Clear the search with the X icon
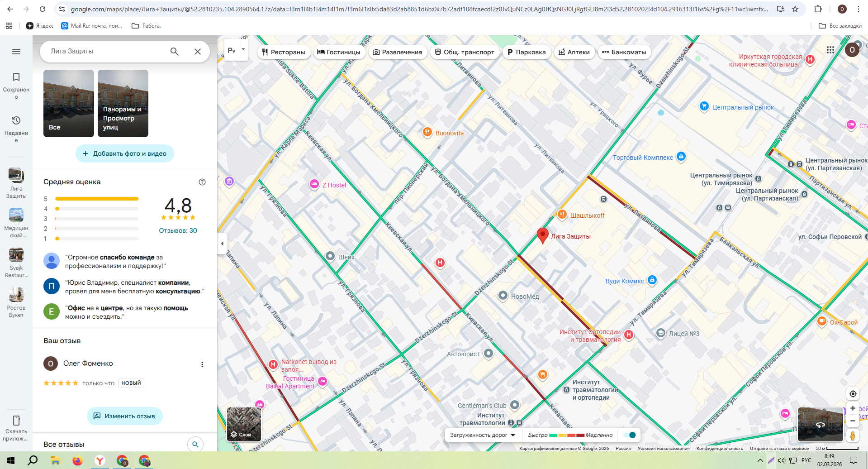 click(198, 52)
